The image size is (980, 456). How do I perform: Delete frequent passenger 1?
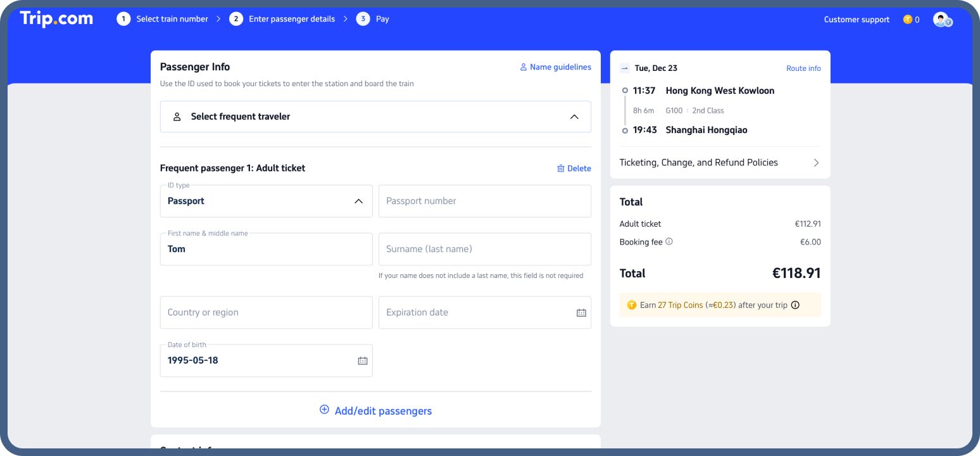click(x=574, y=168)
